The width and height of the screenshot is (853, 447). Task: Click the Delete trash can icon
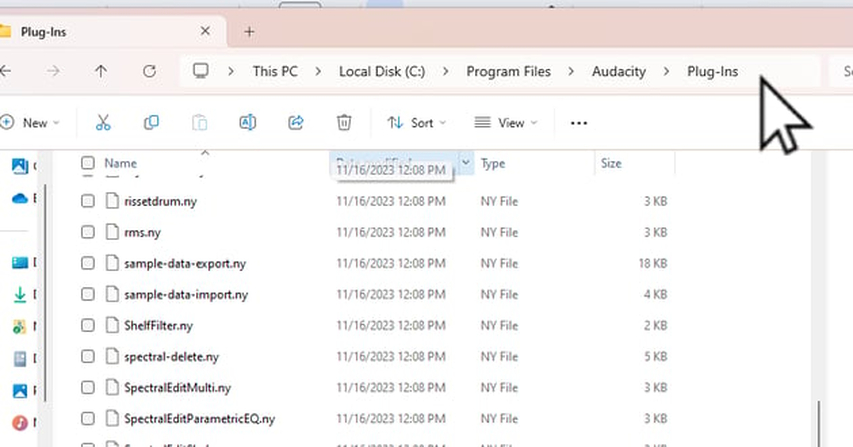click(x=344, y=123)
